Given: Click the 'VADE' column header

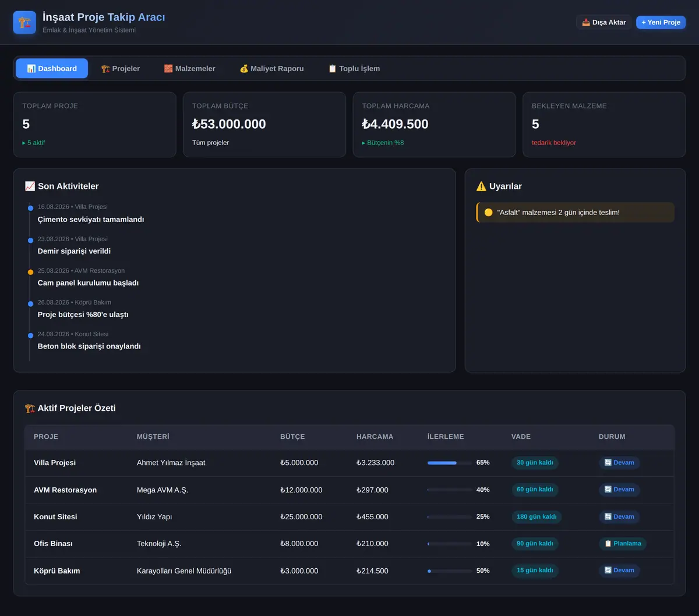Looking at the screenshot, I should 521,437.
